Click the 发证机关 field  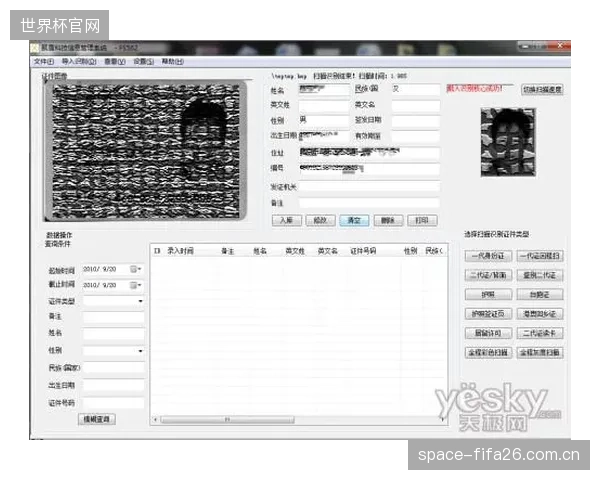click(369, 187)
